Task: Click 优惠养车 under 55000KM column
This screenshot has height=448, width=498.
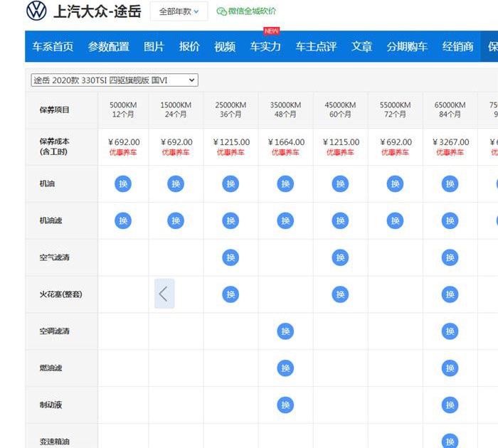Action: coord(395,152)
